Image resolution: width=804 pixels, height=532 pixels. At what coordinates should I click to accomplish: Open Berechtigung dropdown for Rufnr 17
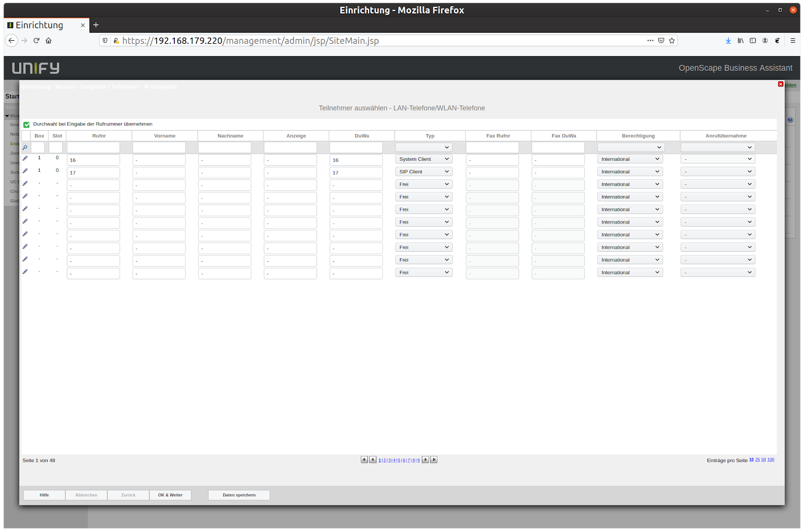(630, 172)
